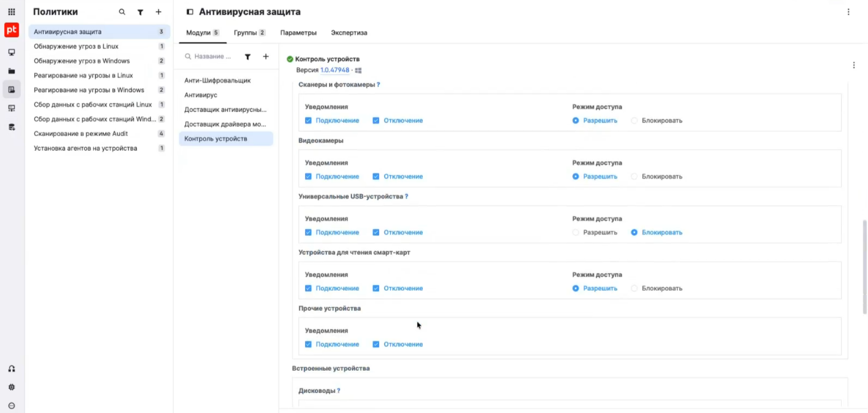Open the page-level three-dots menu
This screenshot has height=413, width=868.
click(848, 12)
